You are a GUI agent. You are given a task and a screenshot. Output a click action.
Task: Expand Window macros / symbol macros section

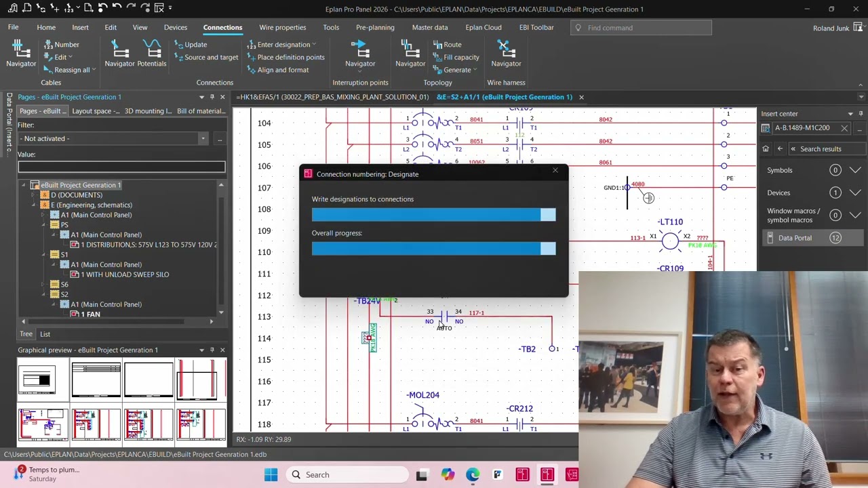pyautogui.click(x=855, y=216)
